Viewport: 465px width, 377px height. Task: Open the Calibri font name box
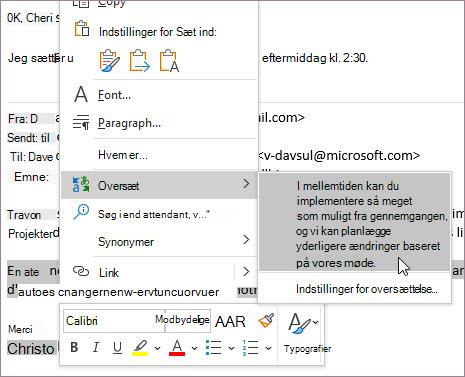(x=114, y=321)
